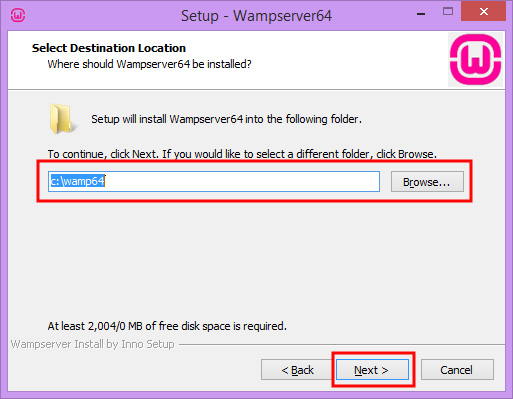Minimize the Setup - Wampserver64 window
This screenshot has width=513, height=399.
(x=421, y=14)
